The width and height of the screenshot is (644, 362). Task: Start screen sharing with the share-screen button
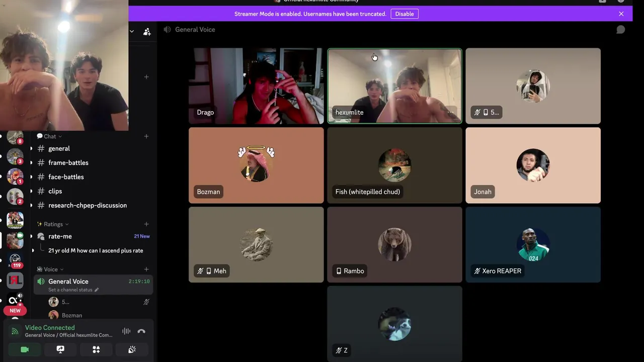60,349
